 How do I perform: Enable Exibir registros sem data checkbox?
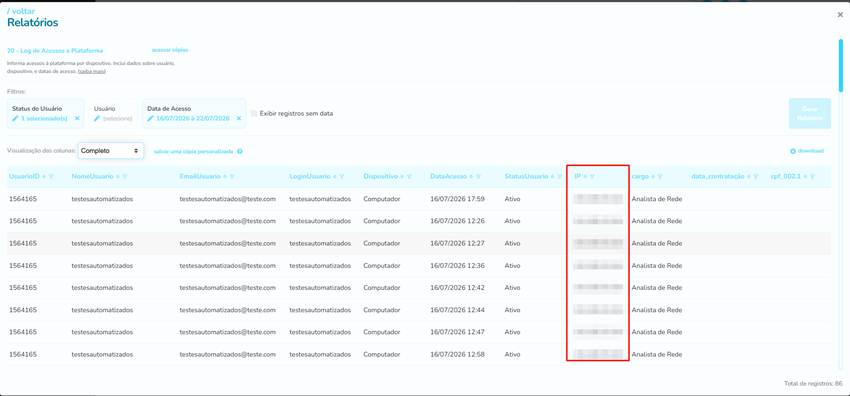(254, 114)
